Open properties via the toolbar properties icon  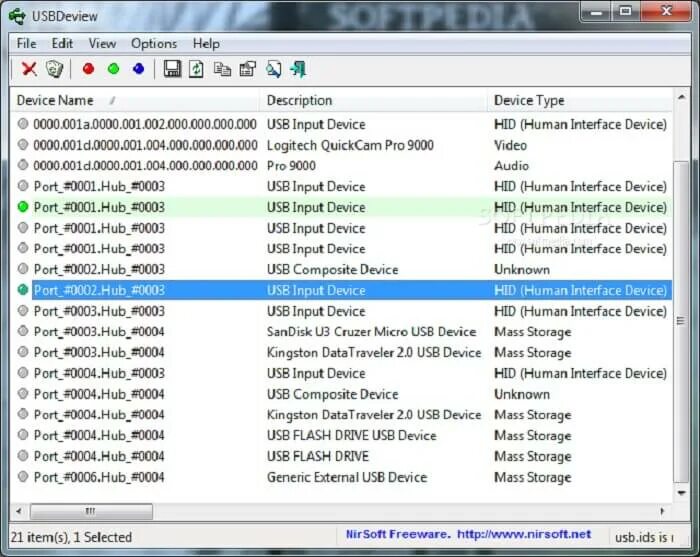tap(247, 69)
